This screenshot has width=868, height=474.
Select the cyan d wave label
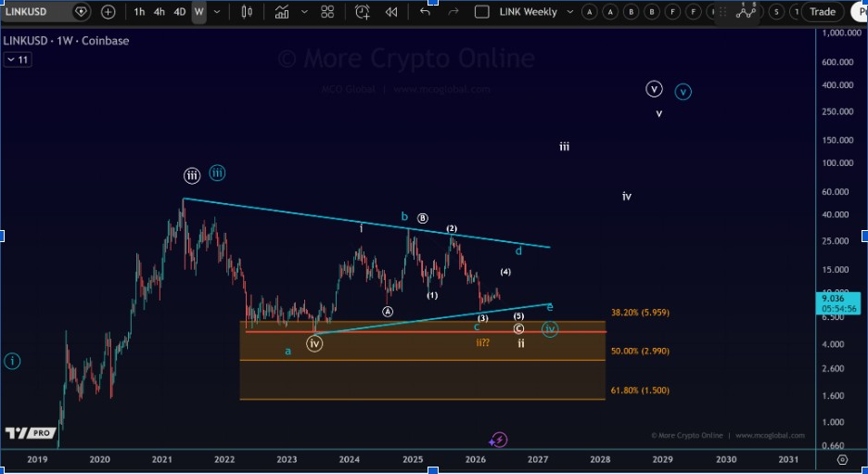[518, 251]
